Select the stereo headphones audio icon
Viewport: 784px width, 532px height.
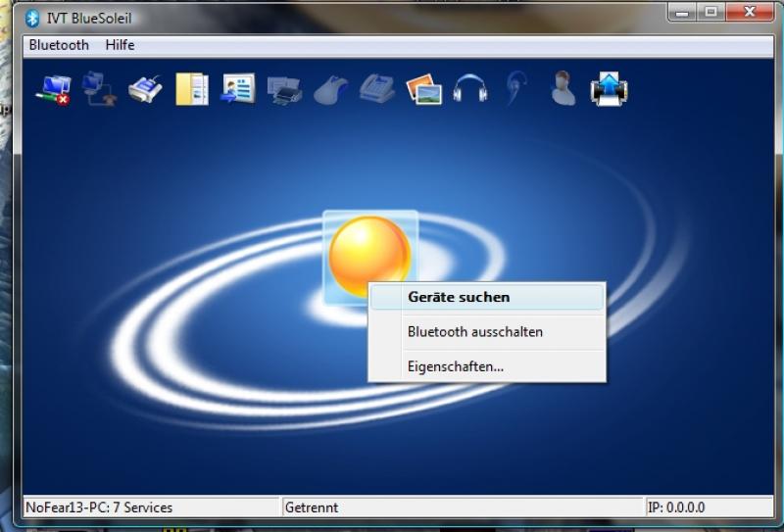[x=470, y=88]
